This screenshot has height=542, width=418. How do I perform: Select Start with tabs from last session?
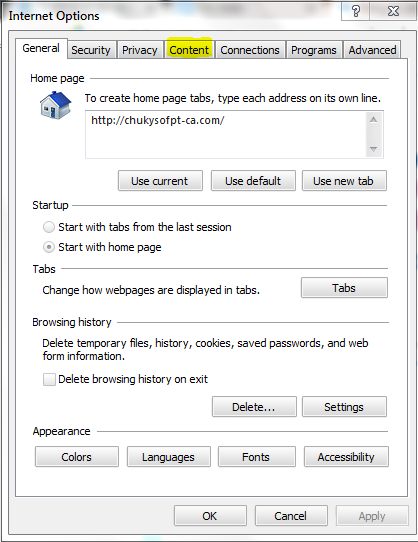click(49, 227)
